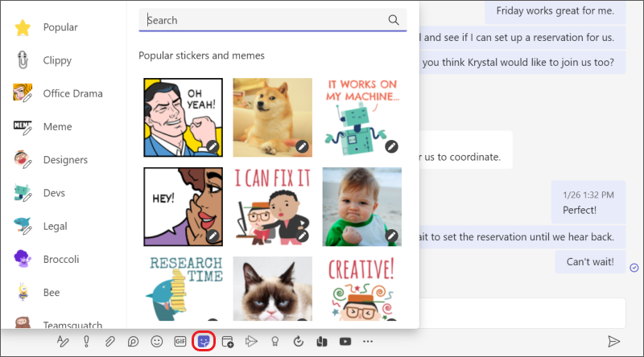
Task: Pick the success baby meme
Action: (x=362, y=207)
